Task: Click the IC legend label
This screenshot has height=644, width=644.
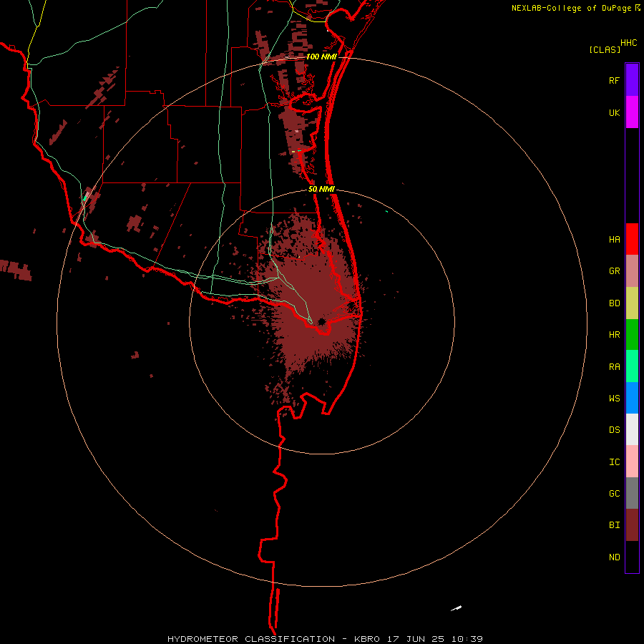Action: pos(614,462)
